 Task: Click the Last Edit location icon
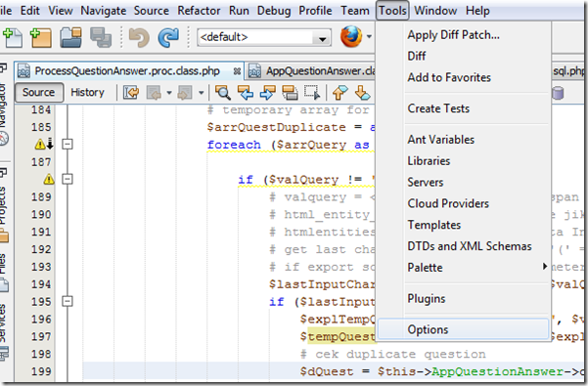131,92
